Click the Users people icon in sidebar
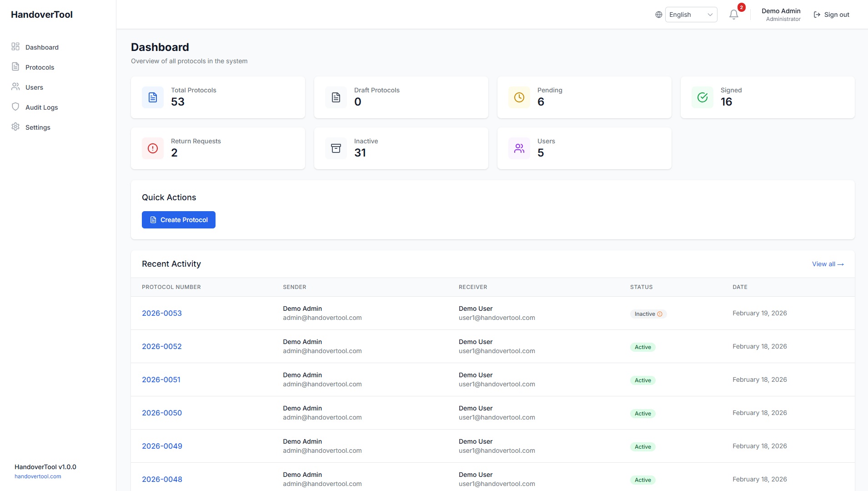Image resolution: width=868 pixels, height=491 pixels. click(x=15, y=86)
